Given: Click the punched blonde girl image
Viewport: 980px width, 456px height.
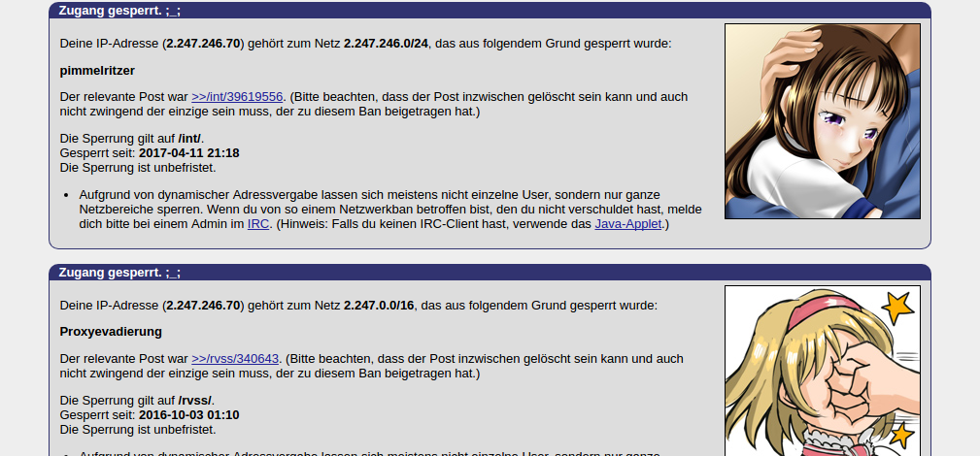Looking at the screenshot, I should point(823,371).
